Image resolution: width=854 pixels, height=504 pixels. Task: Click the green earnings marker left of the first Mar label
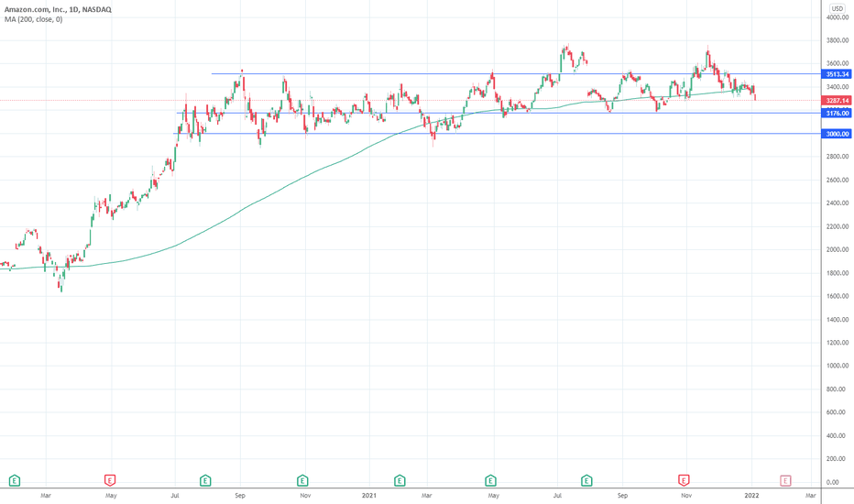pos(15,480)
